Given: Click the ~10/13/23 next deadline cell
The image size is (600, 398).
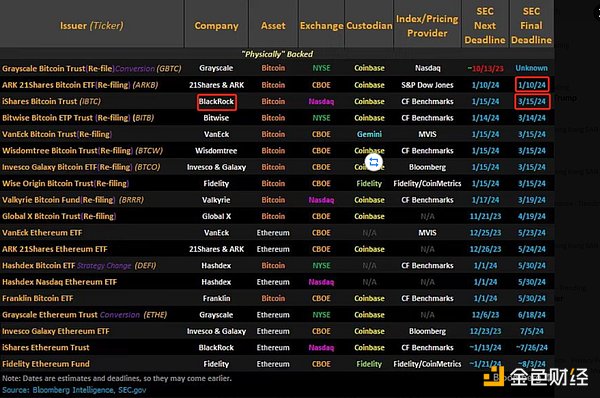Looking at the screenshot, I should click(x=485, y=69).
